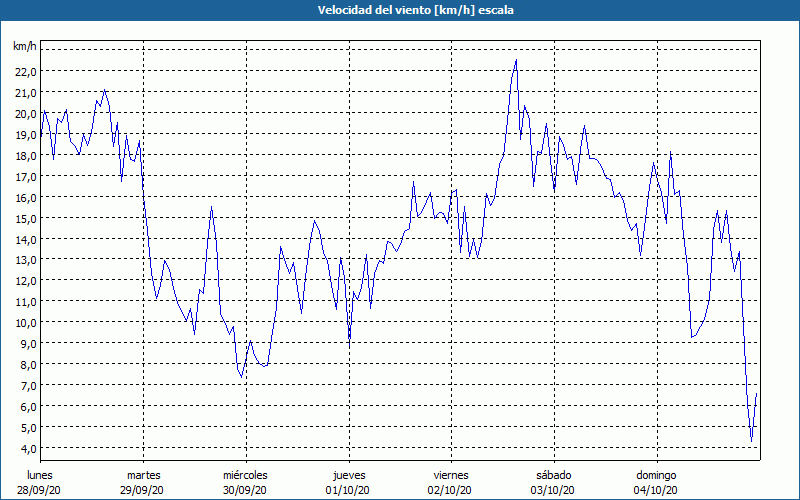Click the 10,0 y-axis value
Viewport: 800px width, 500px height.
click(26, 323)
